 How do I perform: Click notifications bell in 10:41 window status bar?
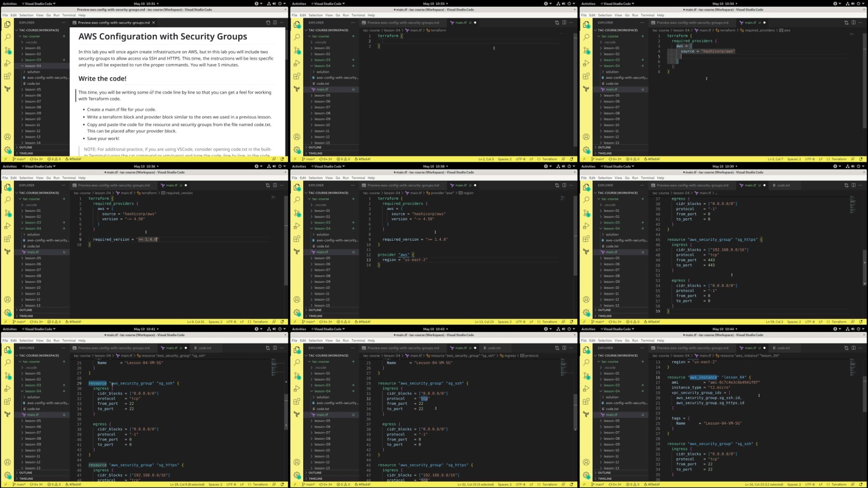pos(282,484)
